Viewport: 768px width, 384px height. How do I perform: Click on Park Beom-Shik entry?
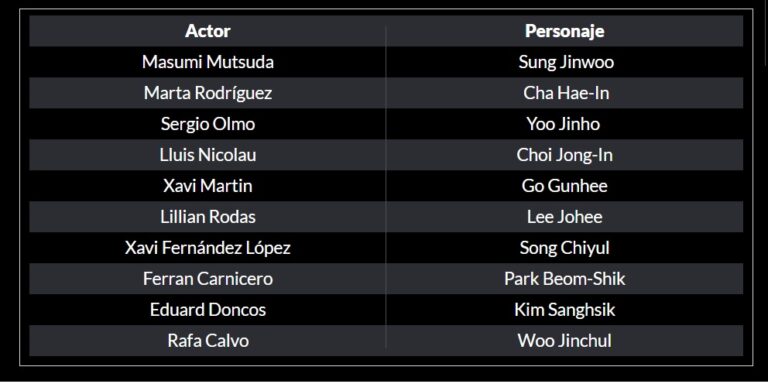coord(564,279)
